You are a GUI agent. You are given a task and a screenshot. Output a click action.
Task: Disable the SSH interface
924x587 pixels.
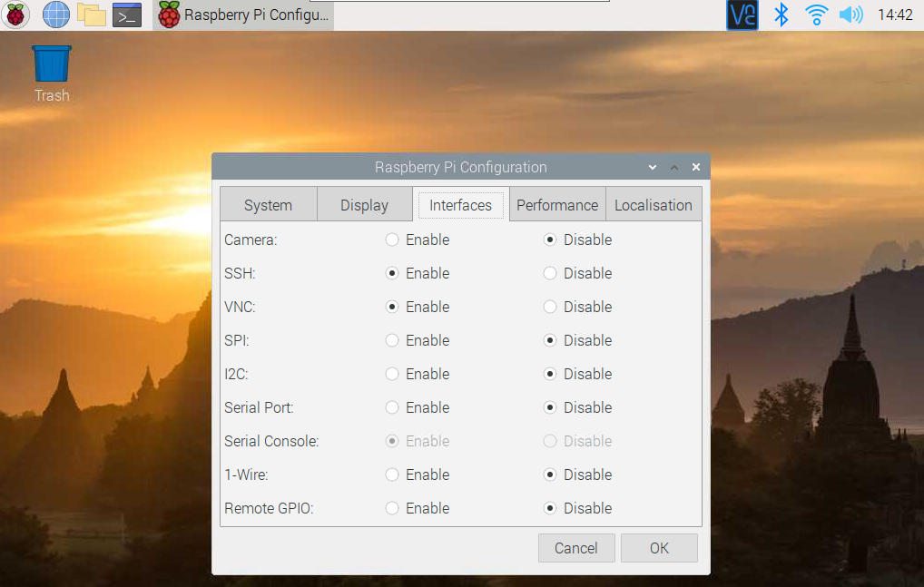coord(550,274)
